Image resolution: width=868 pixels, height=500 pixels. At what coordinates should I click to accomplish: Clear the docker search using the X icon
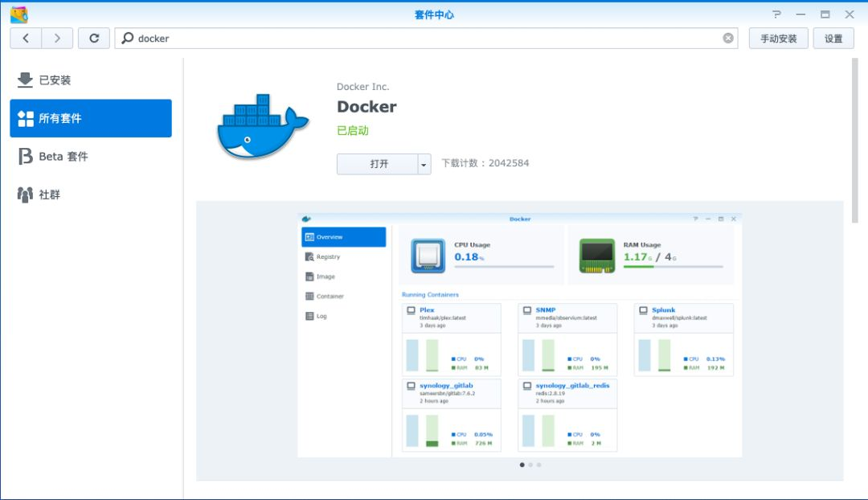tap(728, 38)
